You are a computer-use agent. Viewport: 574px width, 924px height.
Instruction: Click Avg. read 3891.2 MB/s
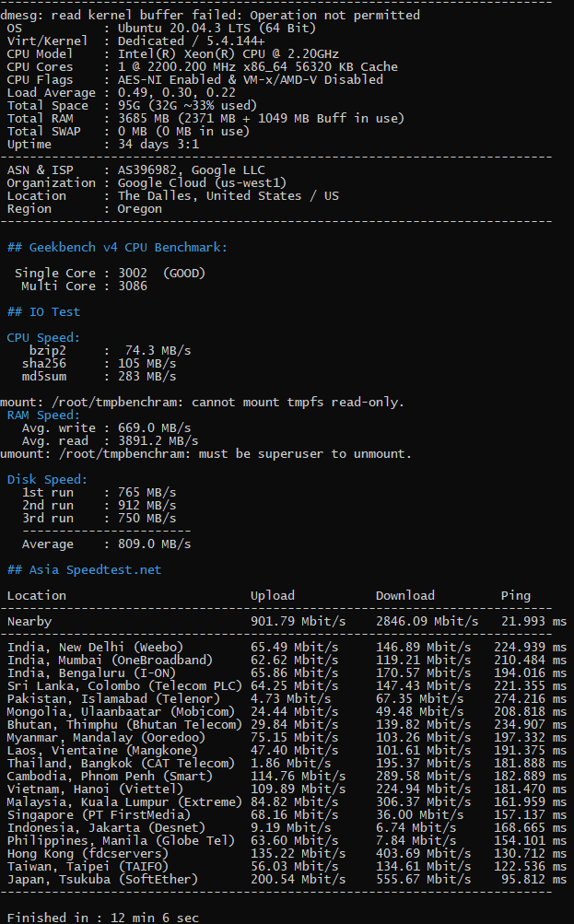(158, 442)
